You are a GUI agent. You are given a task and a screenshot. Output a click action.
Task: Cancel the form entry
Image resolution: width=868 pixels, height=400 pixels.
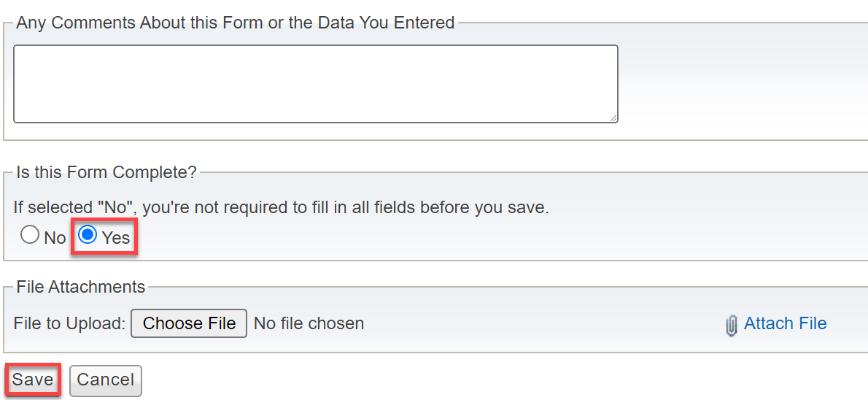click(105, 380)
